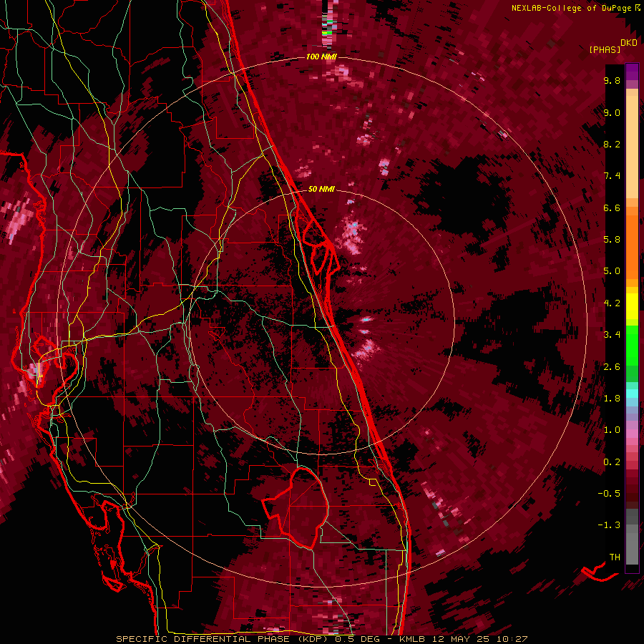The height and width of the screenshot is (644, 644).
Task: Pick the cyan segment of the color bar
Action: 632,394
